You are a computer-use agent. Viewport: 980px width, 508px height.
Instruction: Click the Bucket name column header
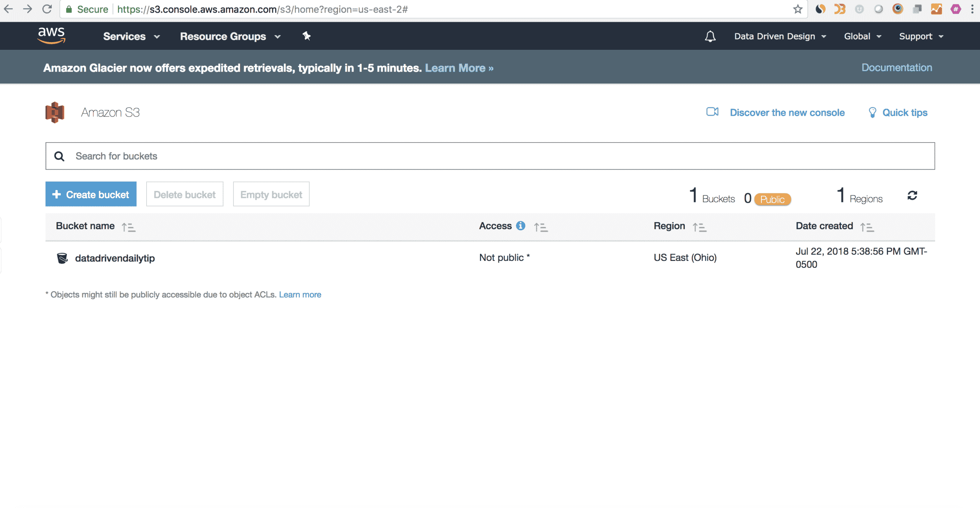[85, 226]
